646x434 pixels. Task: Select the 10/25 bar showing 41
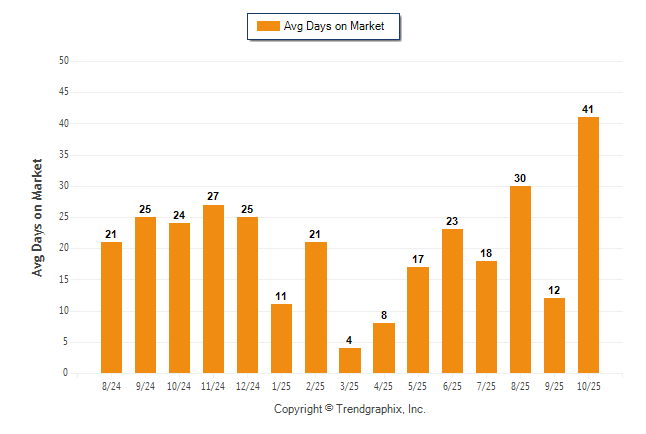[588, 245]
